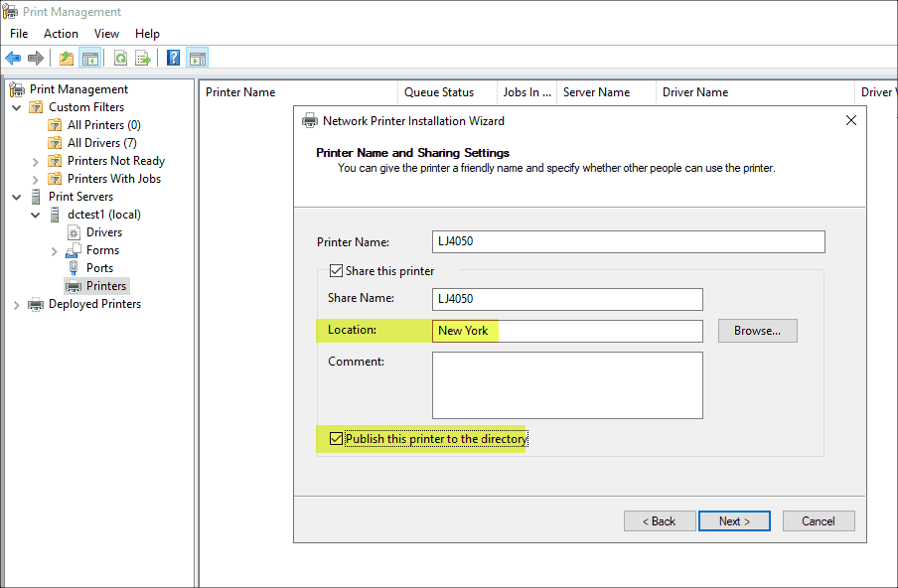This screenshot has height=588, width=898.
Task: Click the Forward arrow toolbar icon
Action: click(36, 58)
